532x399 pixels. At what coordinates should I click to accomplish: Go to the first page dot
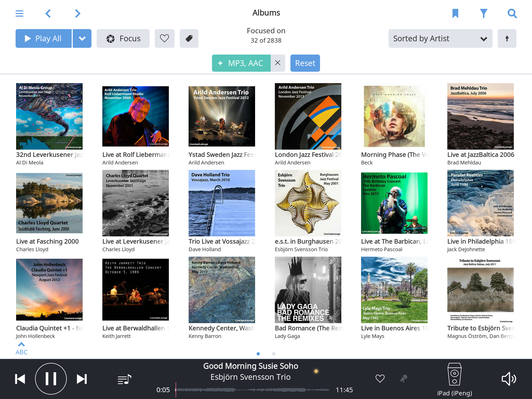[x=258, y=354]
